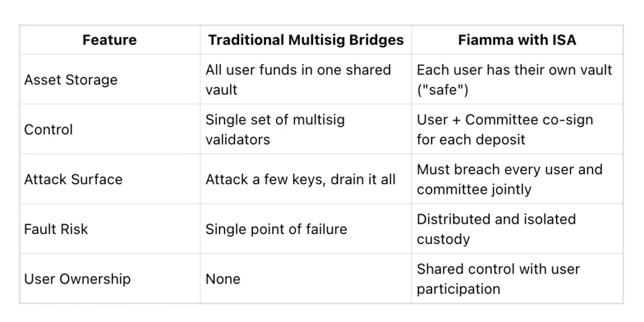
Task: Select the User Ownership row label
Action: pyautogui.click(x=77, y=279)
